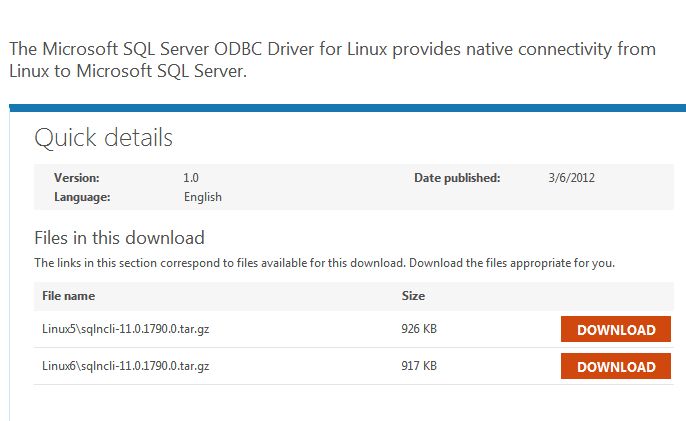The width and height of the screenshot is (686, 421).
Task: Click the Language label
Action: (82, 197)
